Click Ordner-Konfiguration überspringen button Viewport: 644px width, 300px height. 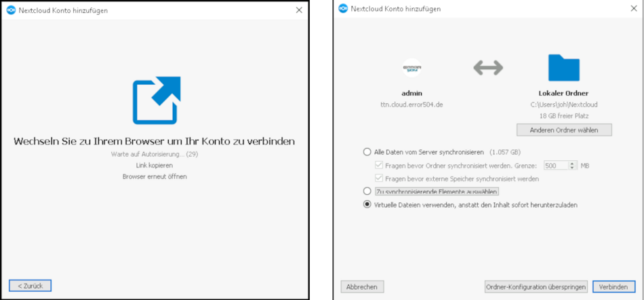(x=536, y=287)
